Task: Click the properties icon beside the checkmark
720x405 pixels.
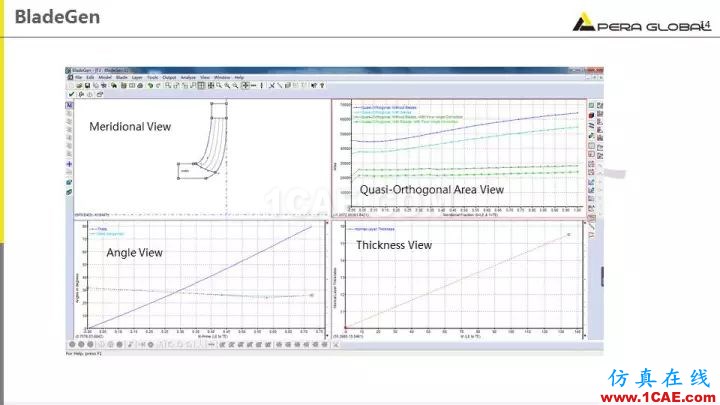Action: tap(81, 94)
